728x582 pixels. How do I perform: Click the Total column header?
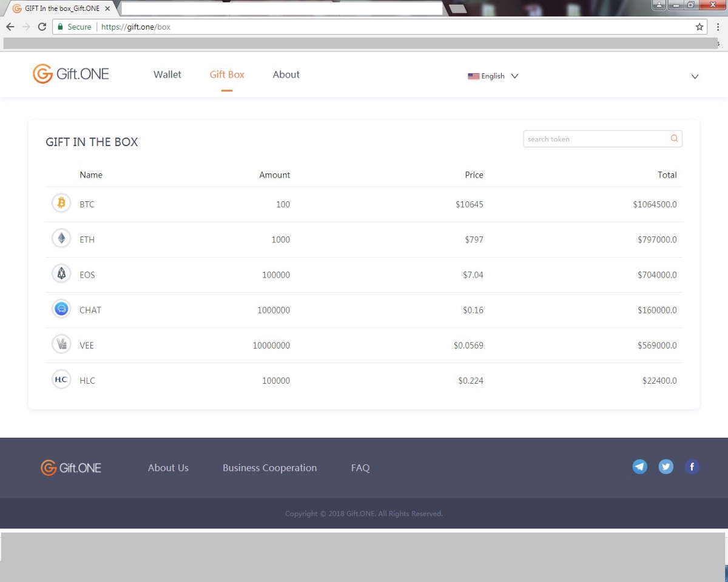(x=667, y=175)
